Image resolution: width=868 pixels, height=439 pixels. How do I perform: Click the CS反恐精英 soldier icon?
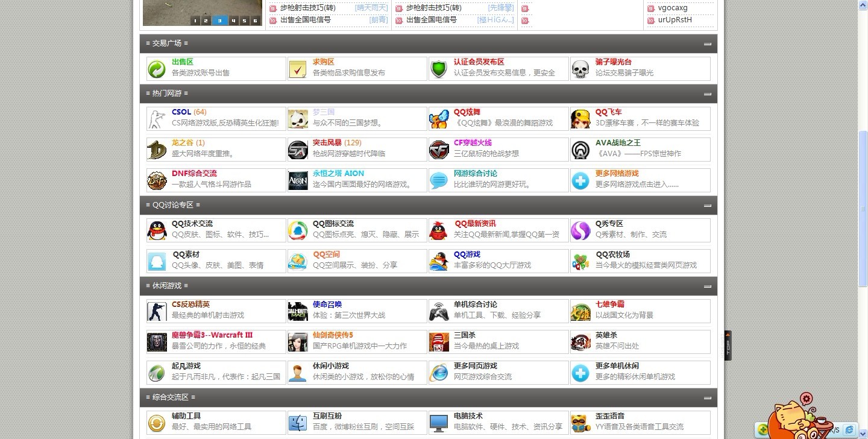[157, 311]
